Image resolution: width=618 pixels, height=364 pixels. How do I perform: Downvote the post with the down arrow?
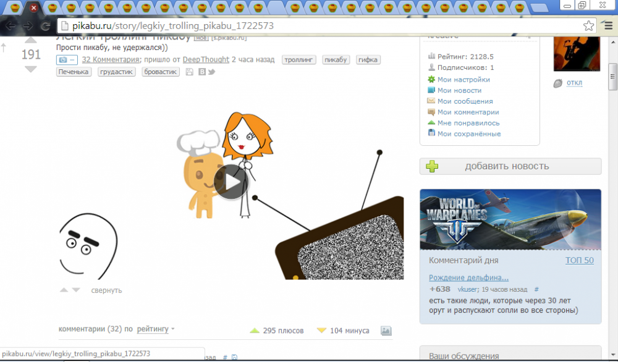point(31,69)
